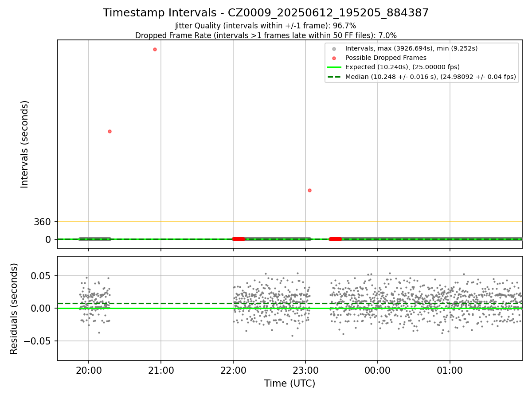Click the solid green line sample in legend
Screen dimensions: 532x399
[334, 67]
